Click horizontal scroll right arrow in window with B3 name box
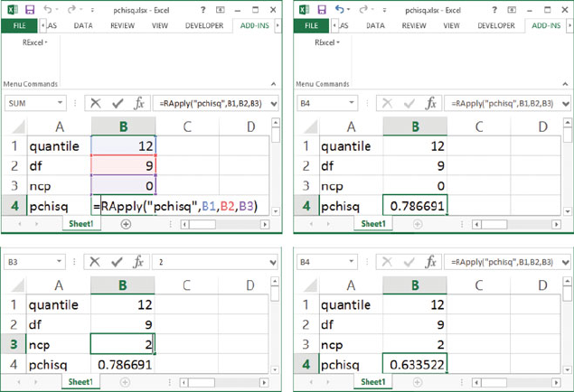The height and width of the screenshot is (392, 574). [264, 382]
